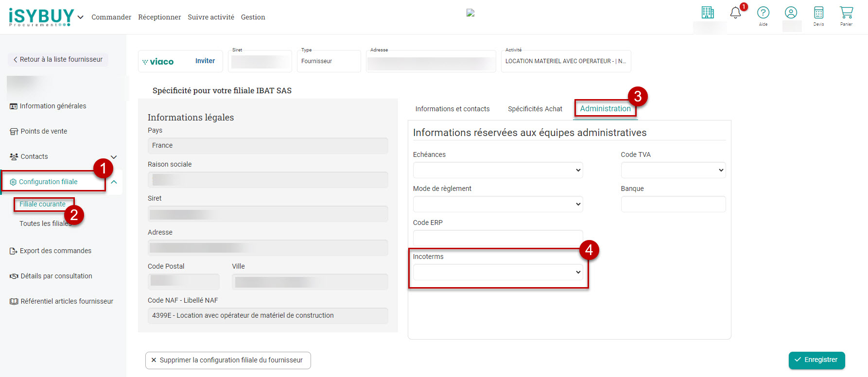Open the notifications bell icon
This screenshot has height=377, width=868.
735,13
